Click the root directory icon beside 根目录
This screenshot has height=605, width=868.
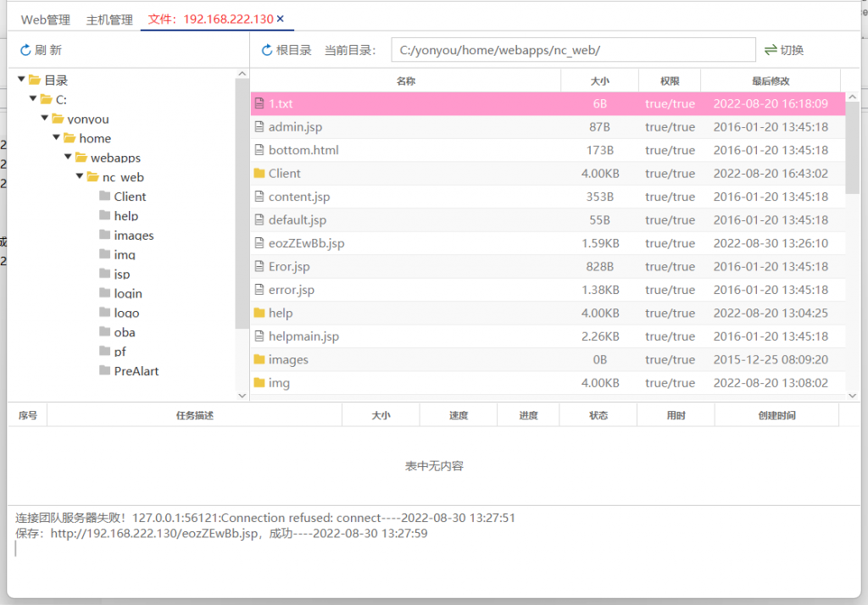point(266,48)
